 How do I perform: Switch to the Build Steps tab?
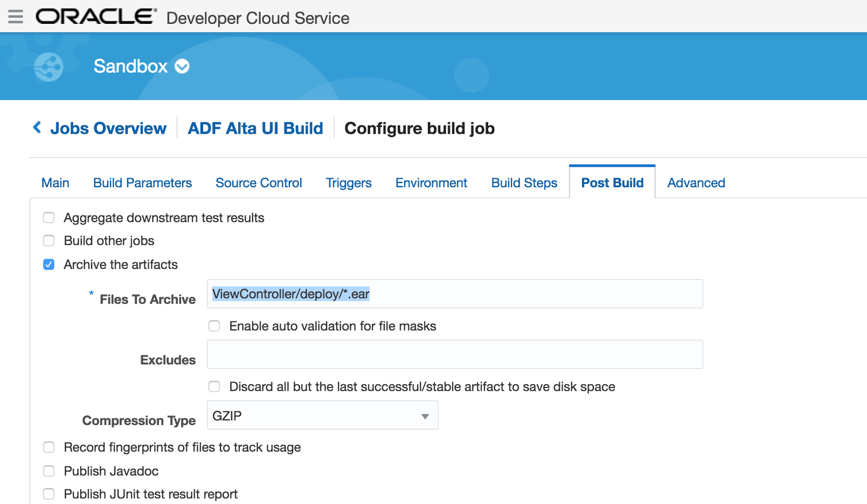[x=523, y=182]
